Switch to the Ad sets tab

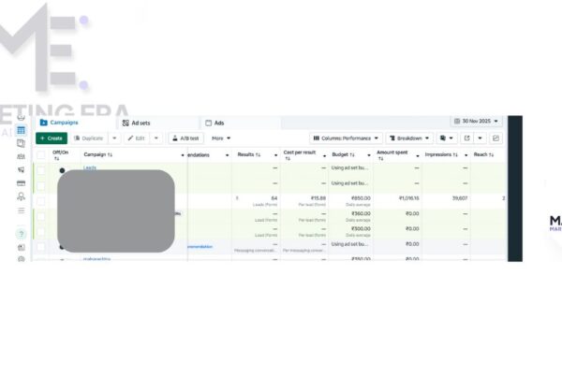pos(137,123)
